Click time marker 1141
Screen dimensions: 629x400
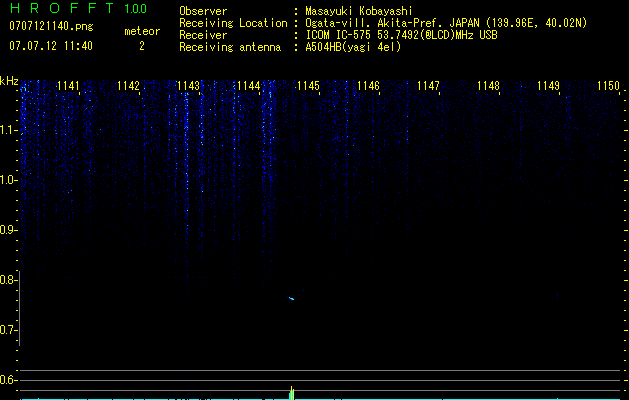68,86
